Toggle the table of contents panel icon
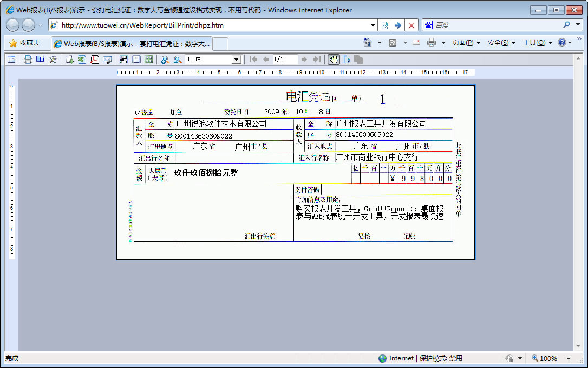 point(11,60)
